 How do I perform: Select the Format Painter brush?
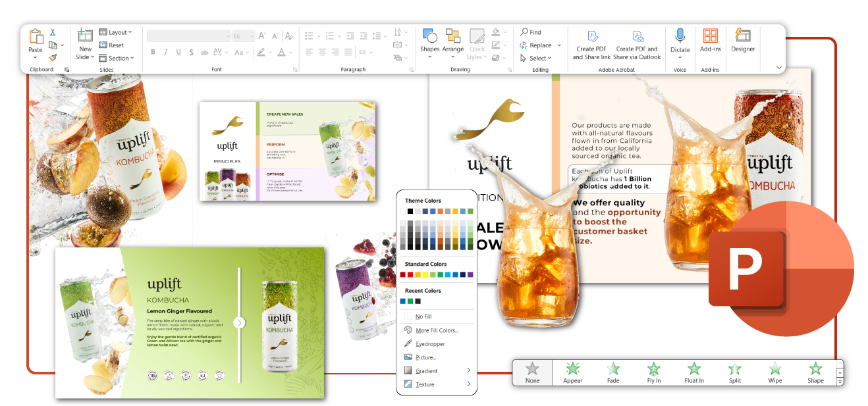click(x=53, y=57)
